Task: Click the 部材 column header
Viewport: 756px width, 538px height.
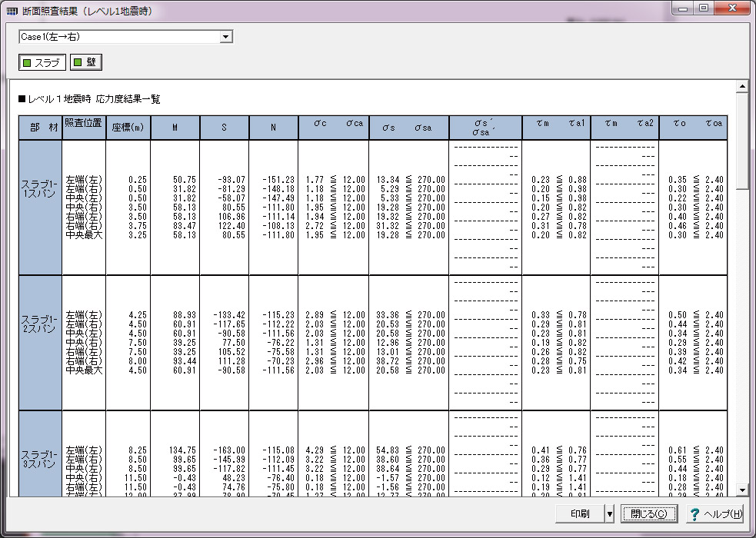Action: pos(41,128)
